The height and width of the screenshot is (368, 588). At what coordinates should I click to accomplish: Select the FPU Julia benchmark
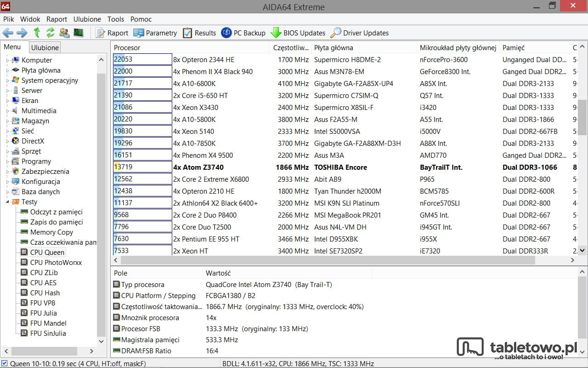pyautogui.click(x=44, y=313)
